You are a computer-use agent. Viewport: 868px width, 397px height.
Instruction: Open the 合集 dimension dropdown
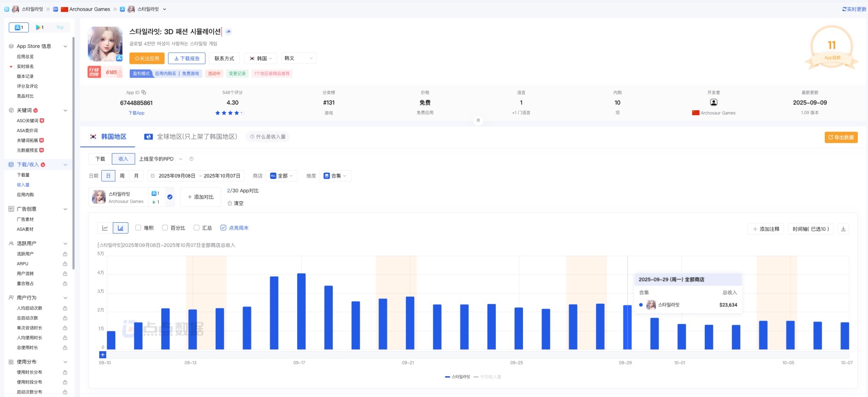[x=335, y=176]
